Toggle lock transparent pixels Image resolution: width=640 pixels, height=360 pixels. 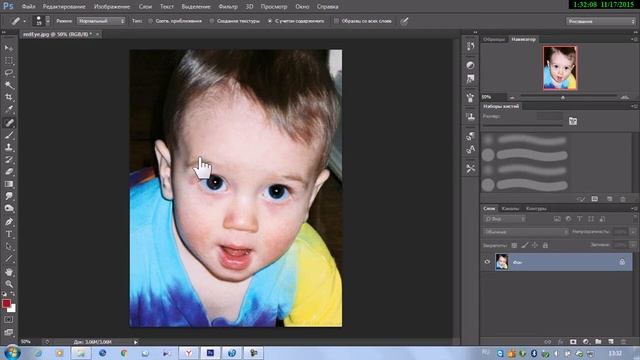514,245
